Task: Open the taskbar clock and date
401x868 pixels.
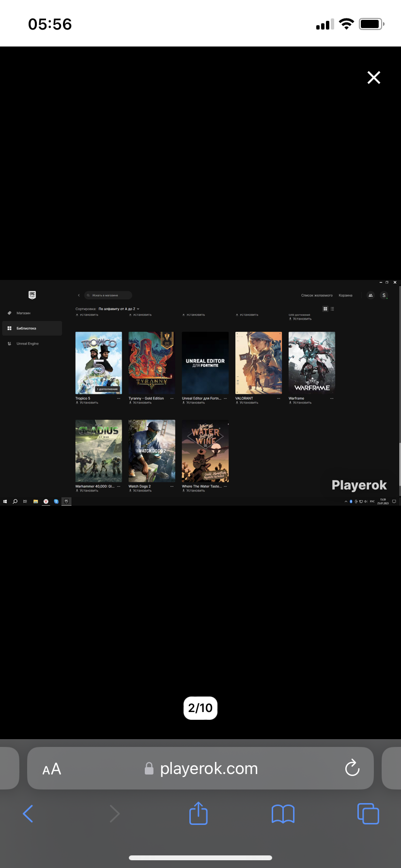Action: click(x=383, y=501)
